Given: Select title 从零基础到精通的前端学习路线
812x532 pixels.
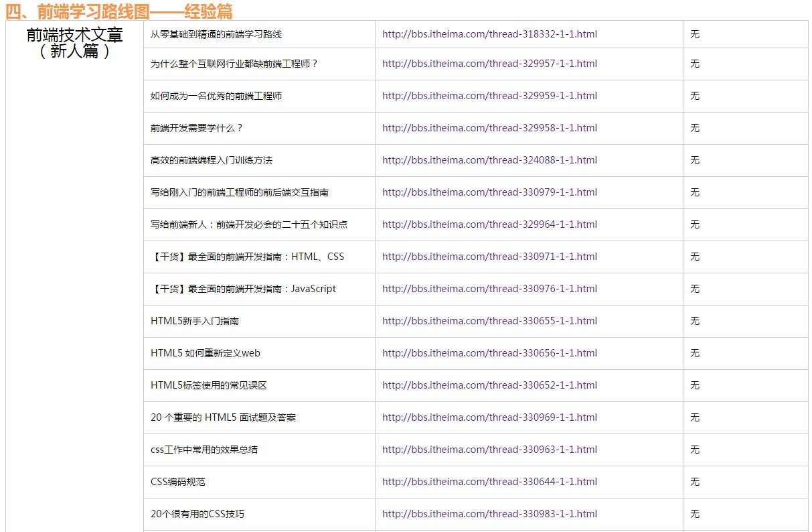Looking at the screenshot, I should (x=216, y=34).
